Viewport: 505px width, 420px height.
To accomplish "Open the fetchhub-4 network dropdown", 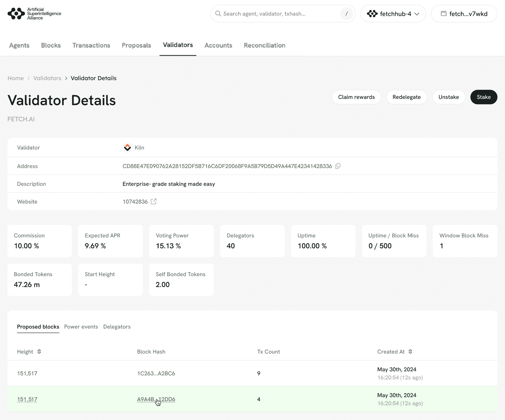I will tap(393, 14).
